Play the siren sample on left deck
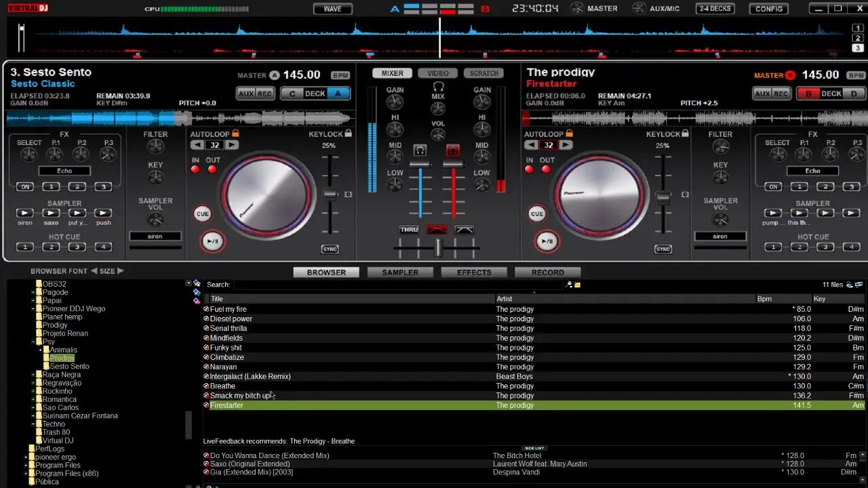 (25, 213)
